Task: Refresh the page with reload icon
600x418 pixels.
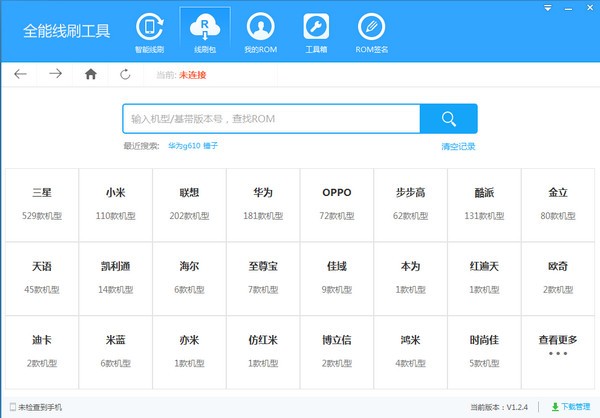Action: [125, 74]
